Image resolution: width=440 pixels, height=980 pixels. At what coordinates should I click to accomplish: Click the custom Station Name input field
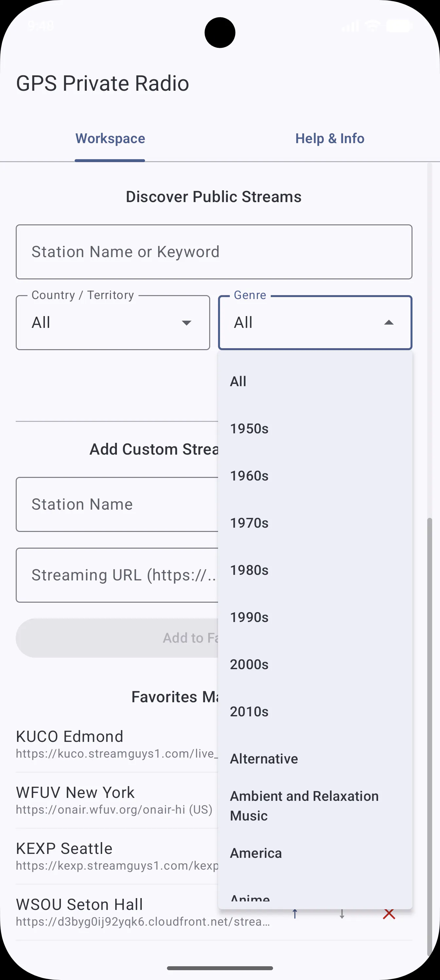(117, 504)
